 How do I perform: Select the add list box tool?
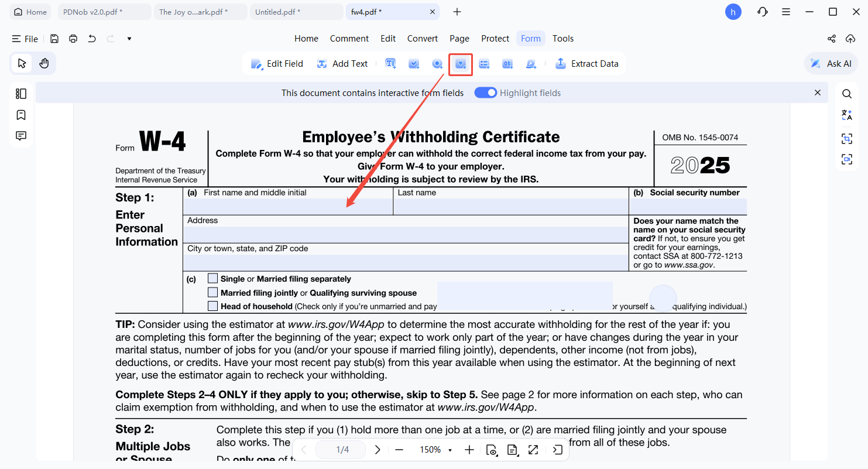click(484, 64)
